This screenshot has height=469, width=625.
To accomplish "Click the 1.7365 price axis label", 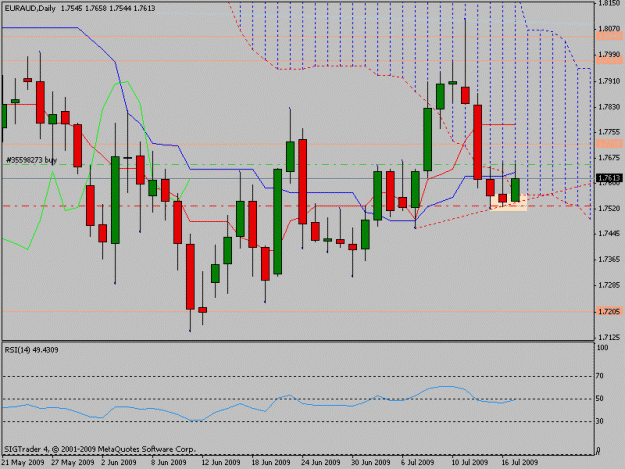I will 609,259.
